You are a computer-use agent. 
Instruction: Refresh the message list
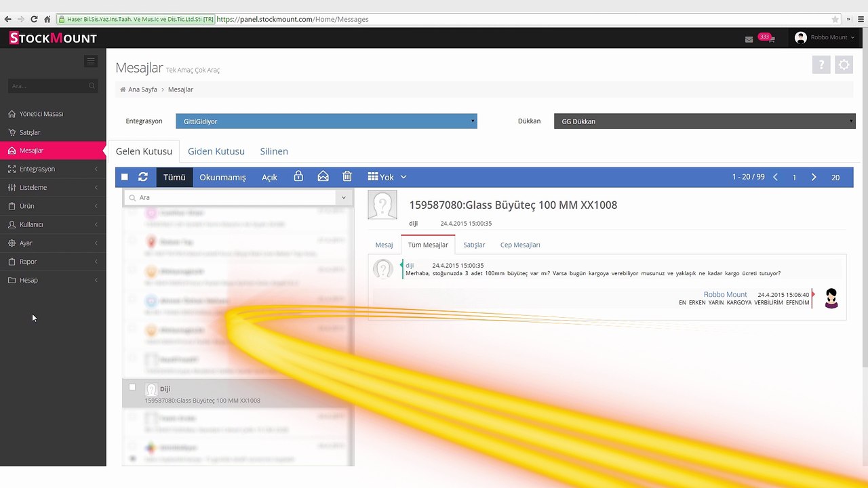click(143, 177)
